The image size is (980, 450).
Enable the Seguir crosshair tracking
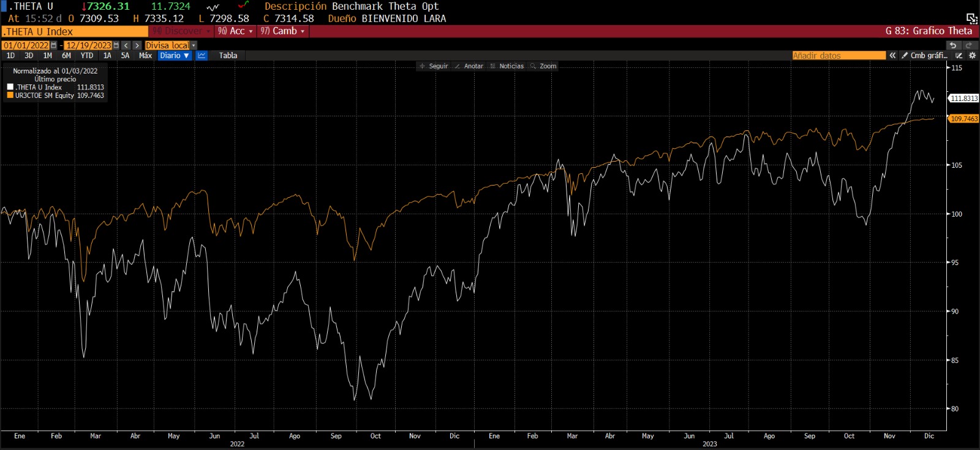pyautogui.click(x=434, y=66)
